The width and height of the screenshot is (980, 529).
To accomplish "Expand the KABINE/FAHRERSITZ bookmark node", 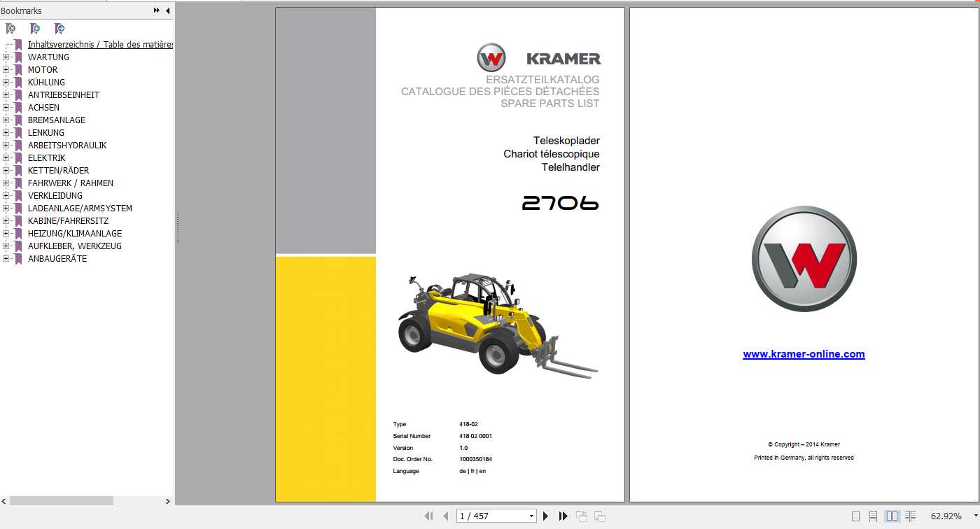I will (x=6, y=221).
